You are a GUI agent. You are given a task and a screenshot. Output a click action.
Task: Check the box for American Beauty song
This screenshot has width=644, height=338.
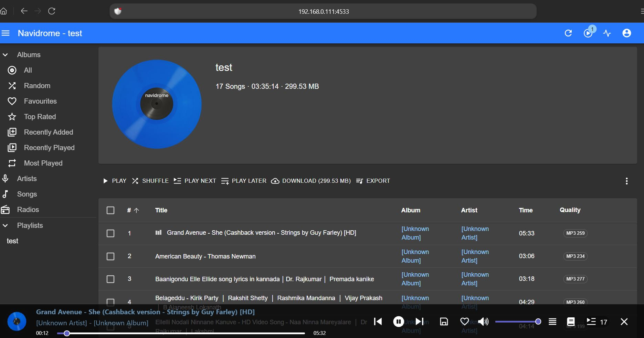pyautogui.click(x=110, y=256)
